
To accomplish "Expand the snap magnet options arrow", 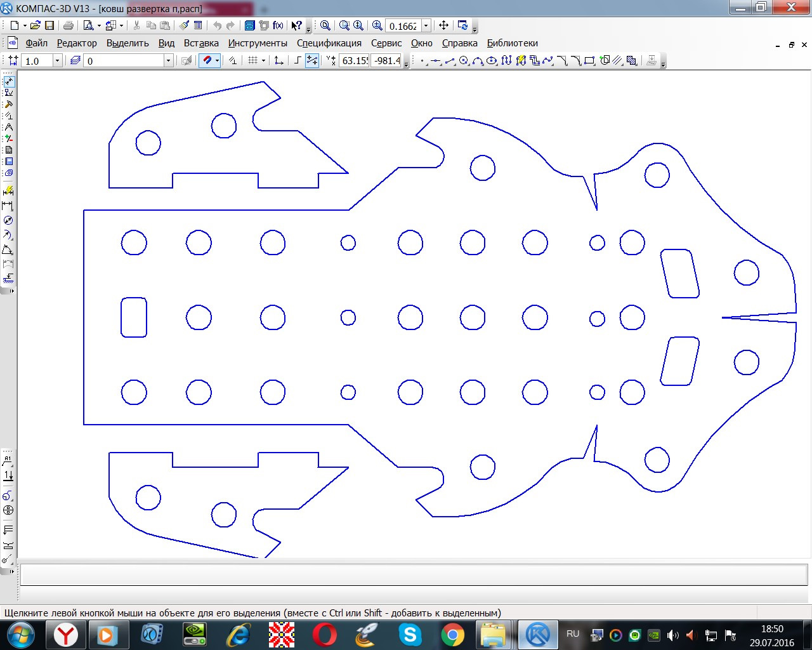I will coord(217,61).
